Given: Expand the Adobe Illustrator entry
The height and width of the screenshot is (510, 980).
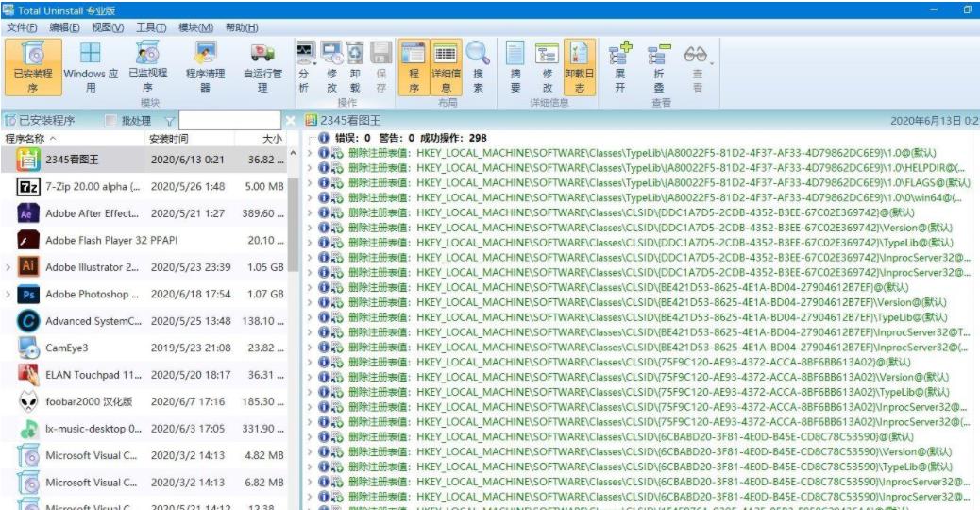Looking at the screenshot, I should pyautogui.click(x=8, y=267).
